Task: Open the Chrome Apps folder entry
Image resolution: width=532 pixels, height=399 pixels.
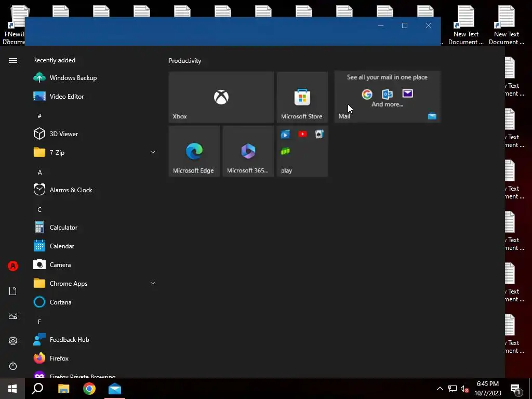Action: click(x=95, y=283)
